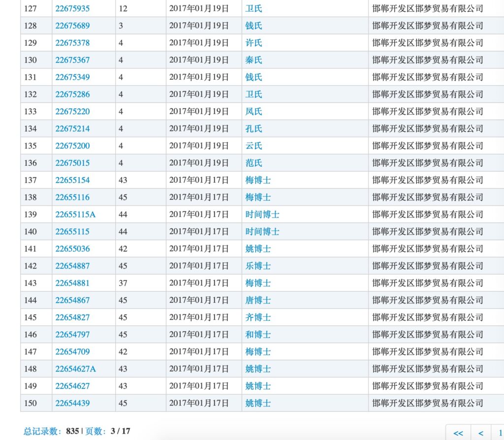Open registration number 22654627A
Viewport: 504px width, 440px height.
click(x=75, y=369)
